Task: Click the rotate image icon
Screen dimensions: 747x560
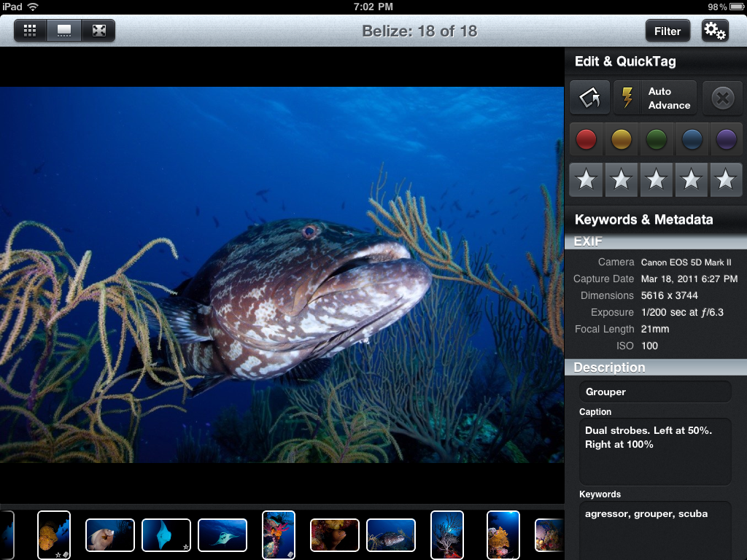Action: [589, 98]
